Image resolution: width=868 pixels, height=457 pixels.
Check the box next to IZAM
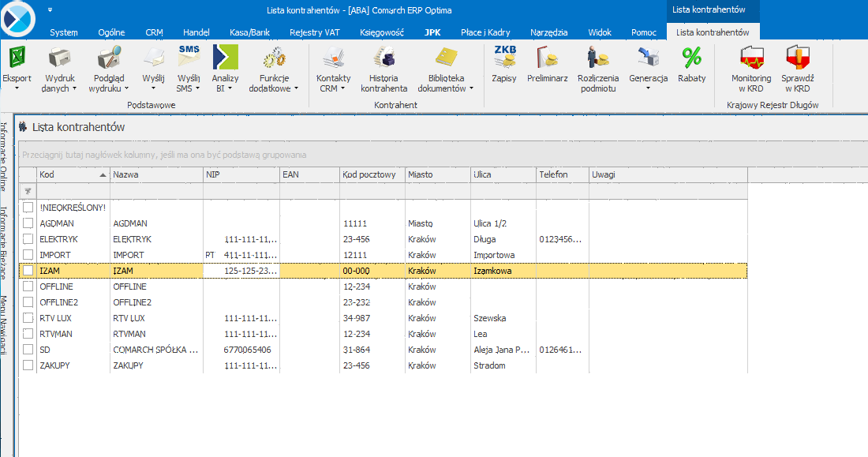point(28,271)
